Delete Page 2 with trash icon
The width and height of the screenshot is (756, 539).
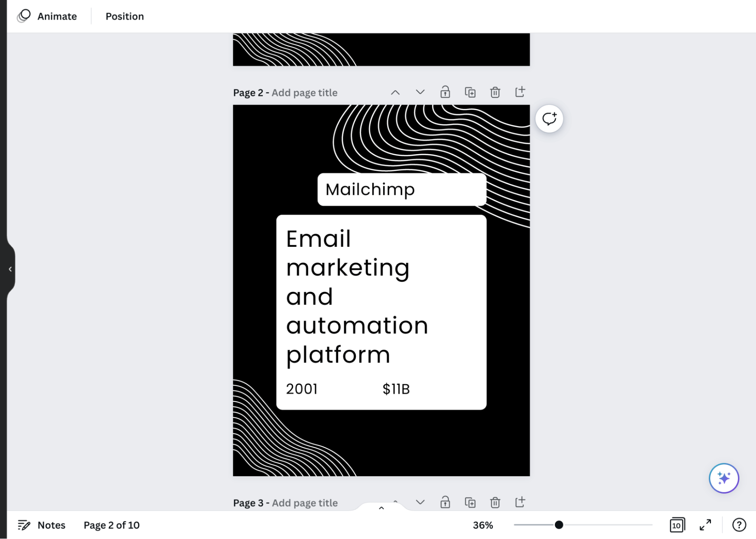tap(495, 92)
